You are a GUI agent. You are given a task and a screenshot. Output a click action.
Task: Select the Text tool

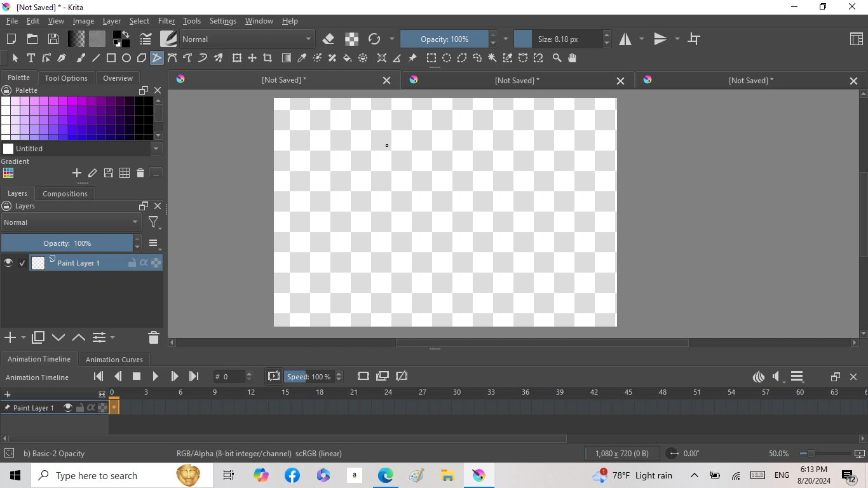click(31, 58)
